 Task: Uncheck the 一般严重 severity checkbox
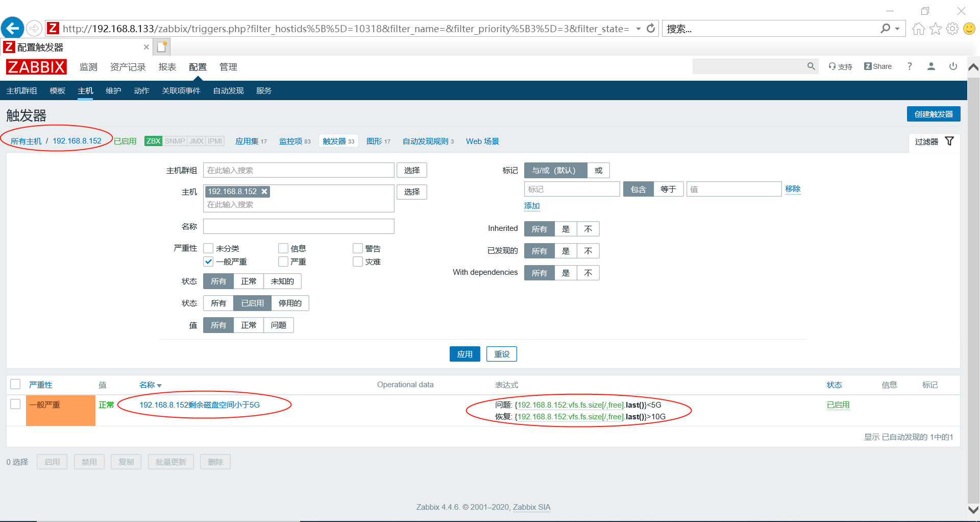208,262
